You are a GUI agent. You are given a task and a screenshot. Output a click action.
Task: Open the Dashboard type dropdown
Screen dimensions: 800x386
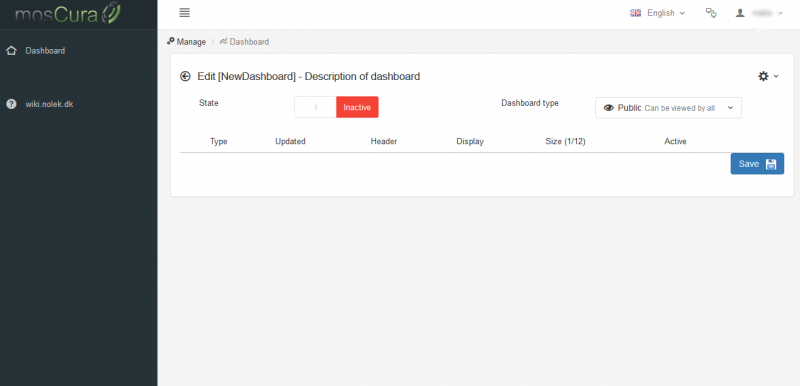click(668, 108)
